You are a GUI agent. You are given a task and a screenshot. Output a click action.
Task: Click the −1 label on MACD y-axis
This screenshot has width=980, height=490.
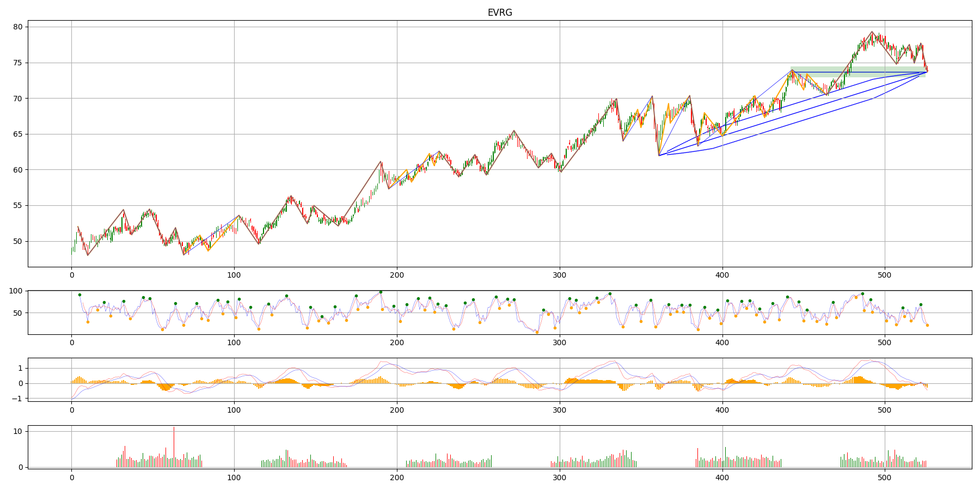[x=17, y=399]
